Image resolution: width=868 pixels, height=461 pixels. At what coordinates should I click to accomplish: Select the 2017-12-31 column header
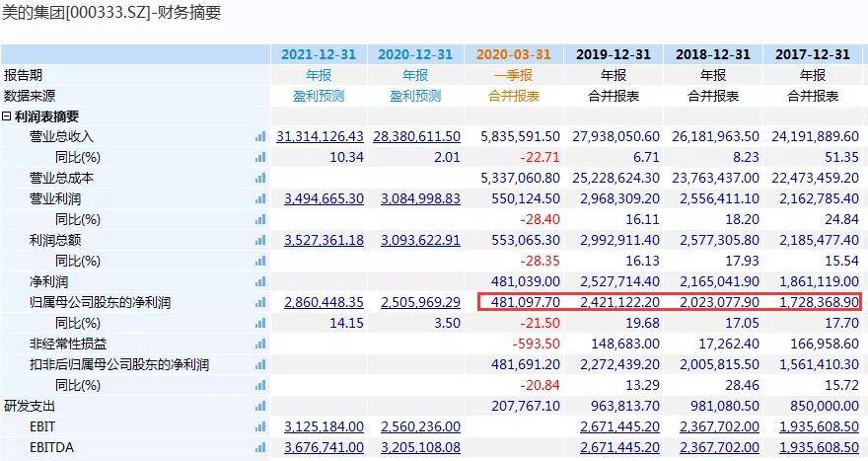click(812, 54)
